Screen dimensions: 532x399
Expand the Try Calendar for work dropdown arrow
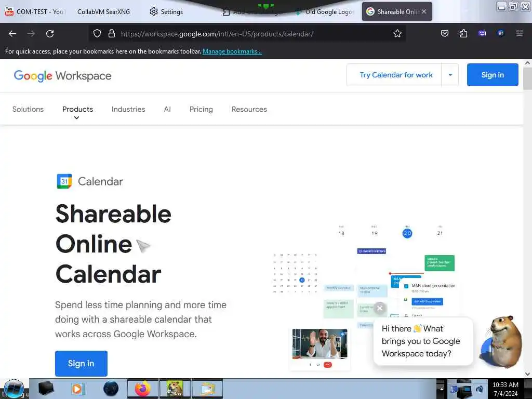coord(450,75)
